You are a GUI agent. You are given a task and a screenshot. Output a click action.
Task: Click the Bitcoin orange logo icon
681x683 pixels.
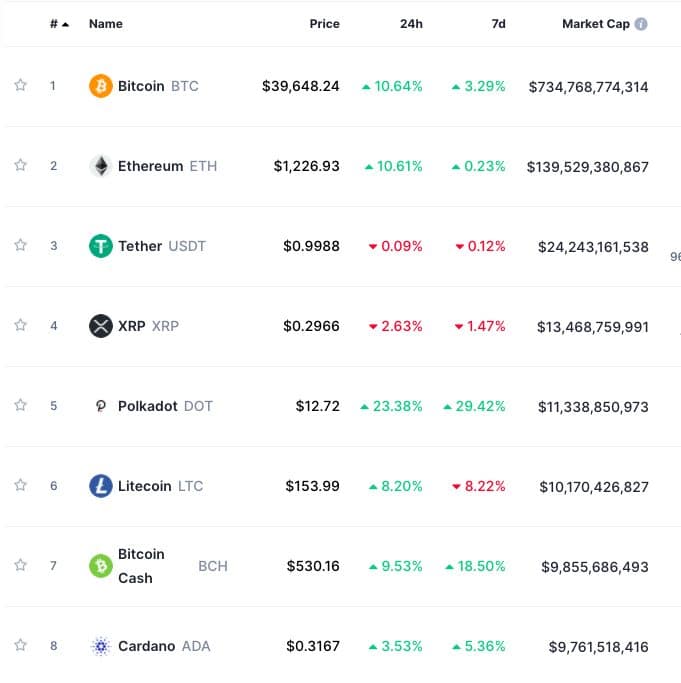pyautogui.click(x=101, y=86)
